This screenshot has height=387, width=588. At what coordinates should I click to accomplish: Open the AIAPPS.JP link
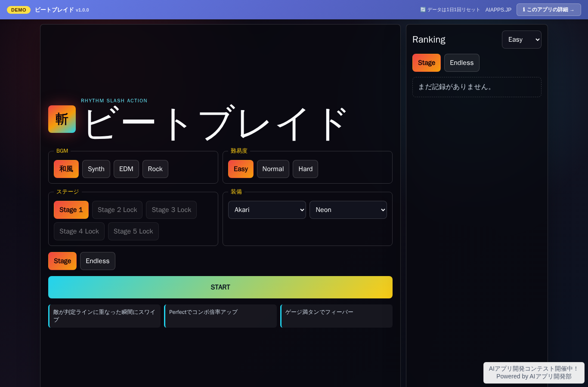pos(498,10)
